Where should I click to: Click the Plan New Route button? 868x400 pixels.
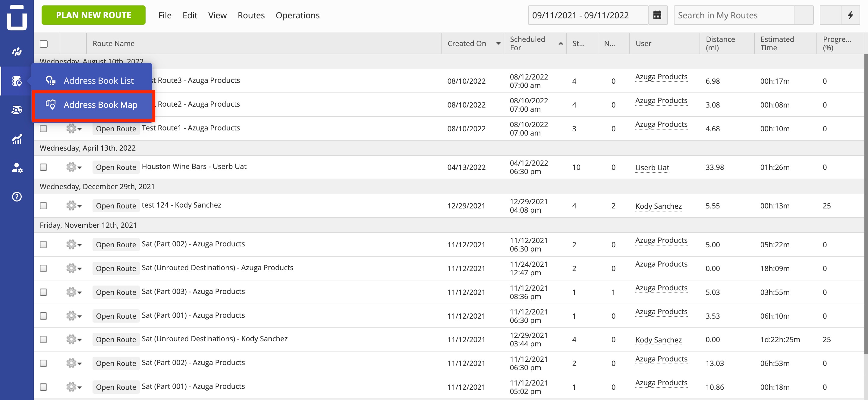(93, 15)
